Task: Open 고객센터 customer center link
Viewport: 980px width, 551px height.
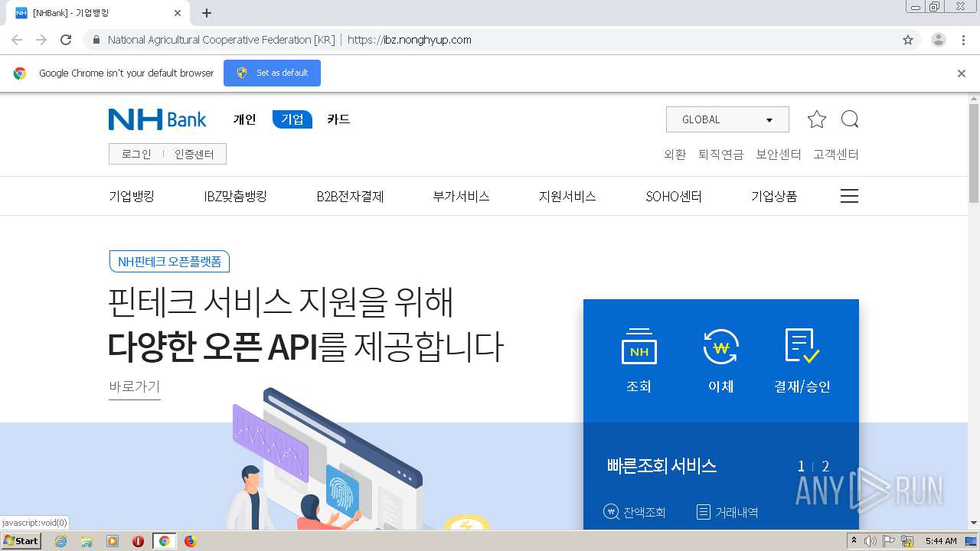Action: (836, 154)
